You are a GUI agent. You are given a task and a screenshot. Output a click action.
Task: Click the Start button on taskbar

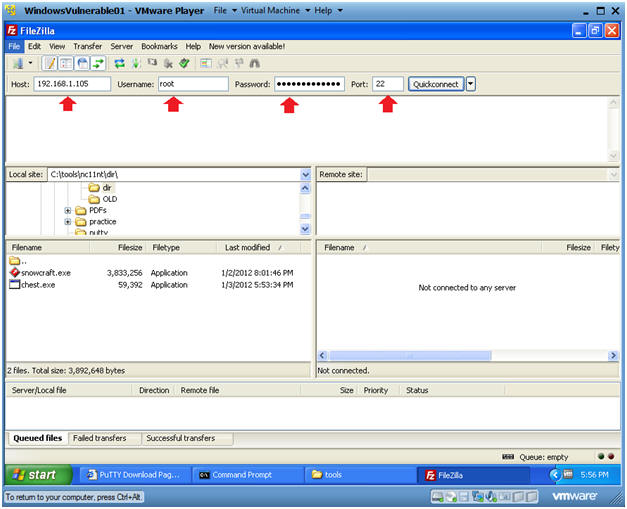pos(38,475)
